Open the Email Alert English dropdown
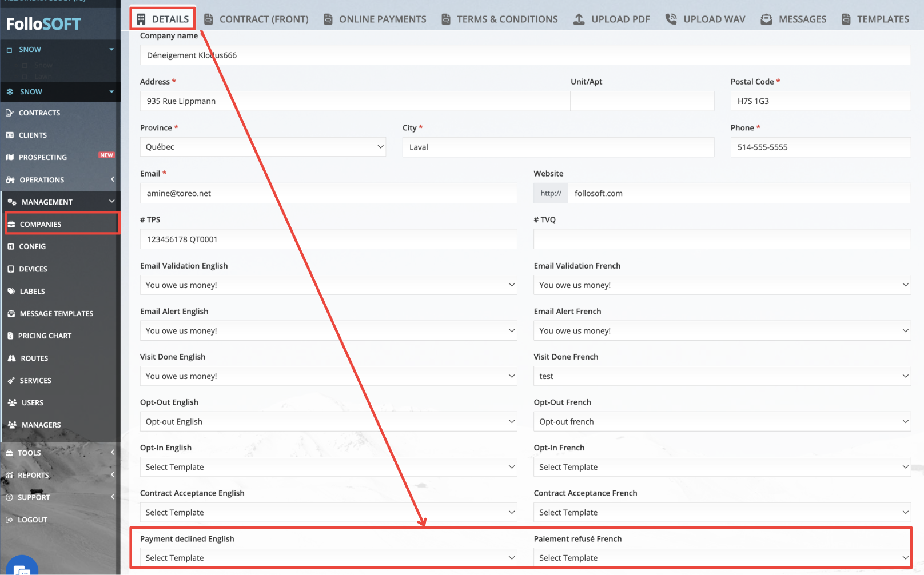924x575 pixels. pos(329,330)
